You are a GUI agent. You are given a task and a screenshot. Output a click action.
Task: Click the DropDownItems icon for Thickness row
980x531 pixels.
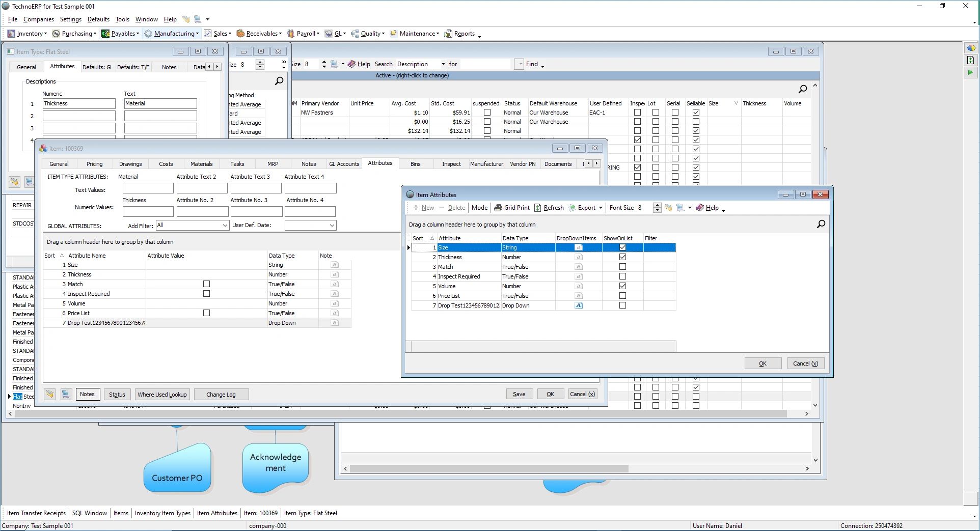(579, 257)
